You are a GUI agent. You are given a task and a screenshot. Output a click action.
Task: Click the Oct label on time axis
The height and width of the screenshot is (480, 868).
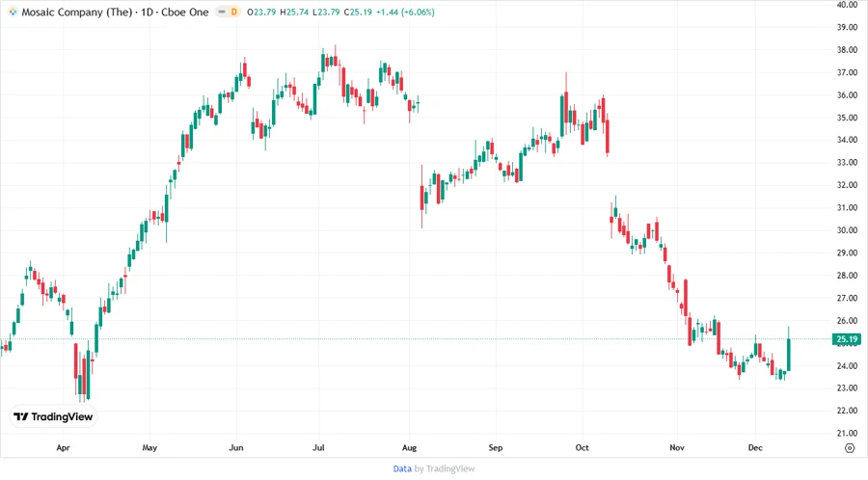[582, 447]
